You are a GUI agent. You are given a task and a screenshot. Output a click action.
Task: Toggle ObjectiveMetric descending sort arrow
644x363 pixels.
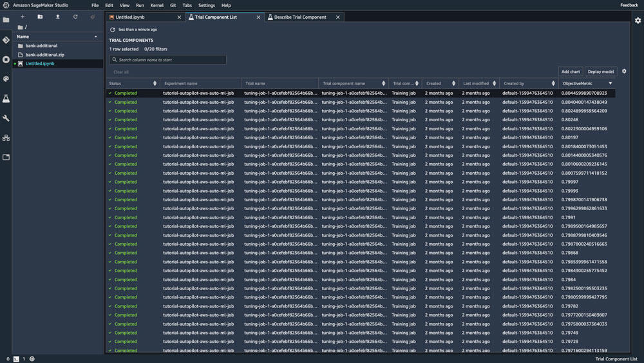point(611,83)
